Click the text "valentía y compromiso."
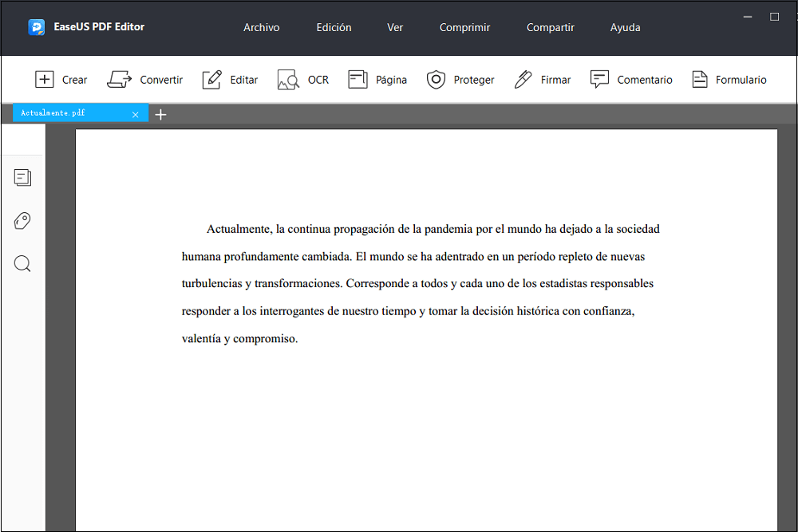798x532 pixels. coord(239,339)
